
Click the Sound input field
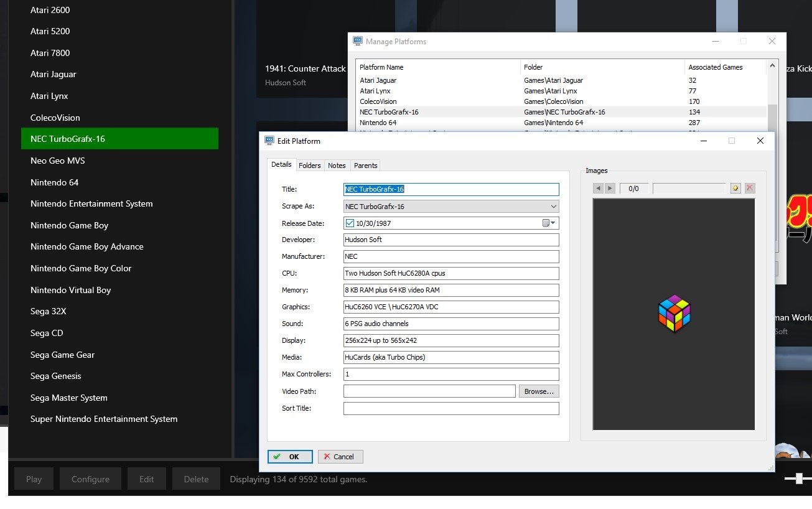[x=451, y=324]
